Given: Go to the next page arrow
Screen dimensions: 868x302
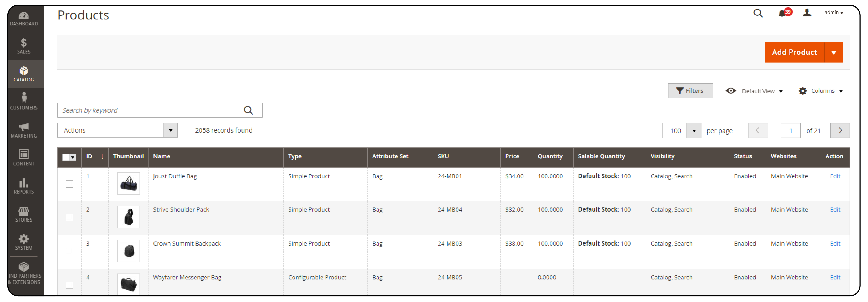Looking at the screenshot, I should tap(840, 130).
